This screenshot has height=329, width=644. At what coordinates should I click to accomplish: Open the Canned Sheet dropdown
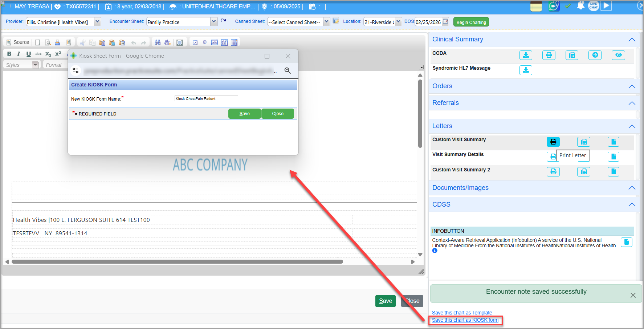[326, 22]
